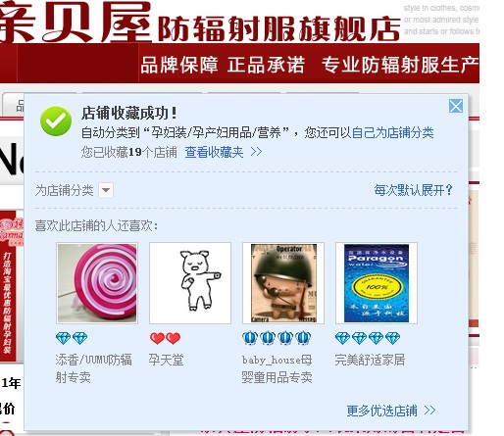Click the 添香 防辐射专卖 shop name
The height and width of the screenshot is (436, 504).
coord(93,368)
